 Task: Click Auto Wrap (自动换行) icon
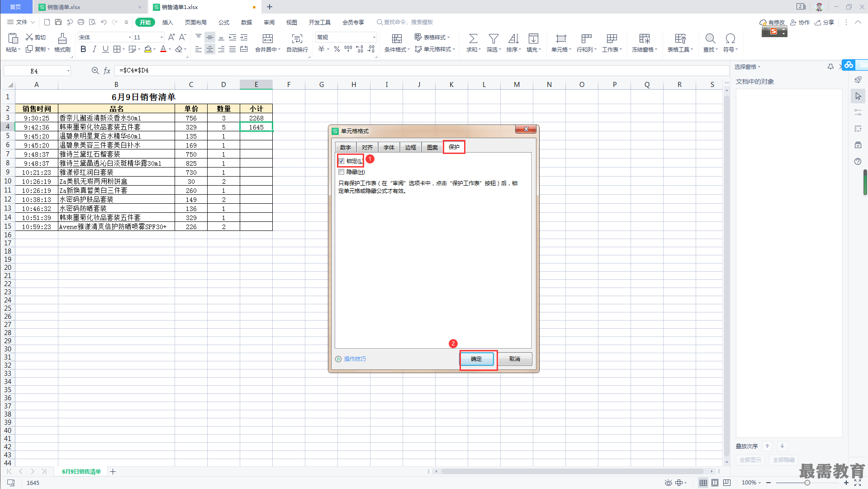point(297,38)
